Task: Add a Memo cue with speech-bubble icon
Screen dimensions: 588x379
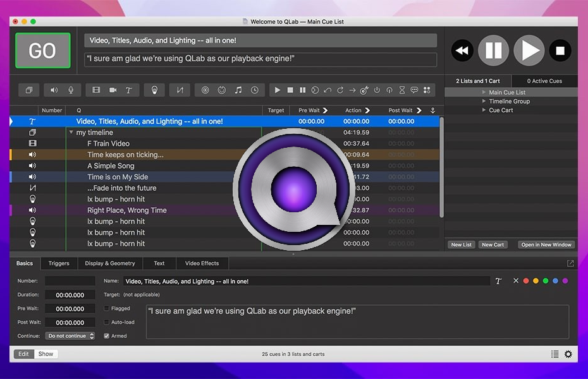Action: [x=414, y=90]
